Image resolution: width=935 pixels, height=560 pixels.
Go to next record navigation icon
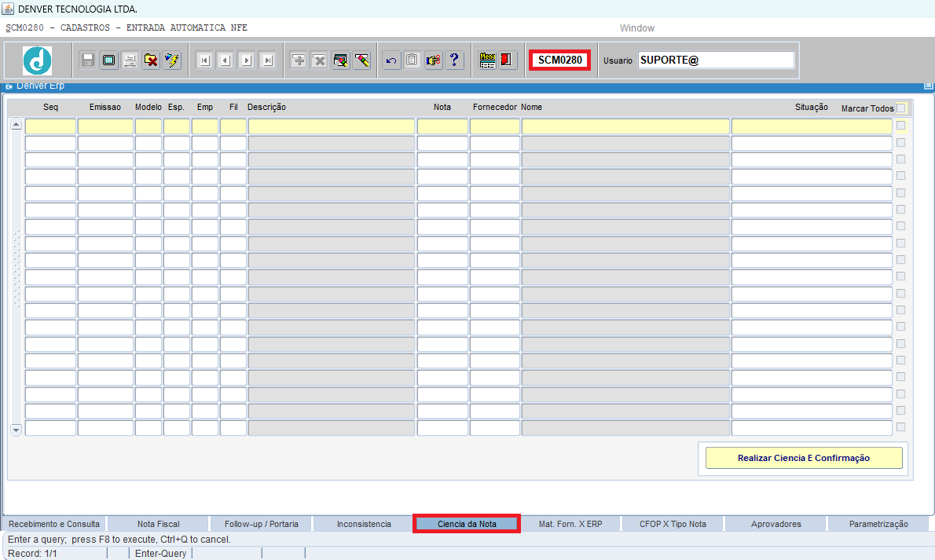pyautogui.click(x=246, y=60)
